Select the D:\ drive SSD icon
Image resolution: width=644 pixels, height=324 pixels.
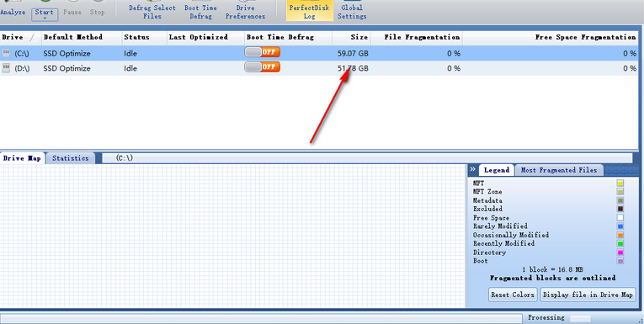tap(6, 68)
